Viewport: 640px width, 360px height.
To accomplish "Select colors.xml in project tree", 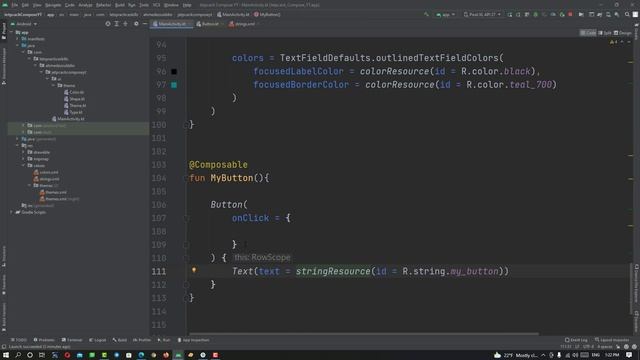I will click(x=46, y=172).
